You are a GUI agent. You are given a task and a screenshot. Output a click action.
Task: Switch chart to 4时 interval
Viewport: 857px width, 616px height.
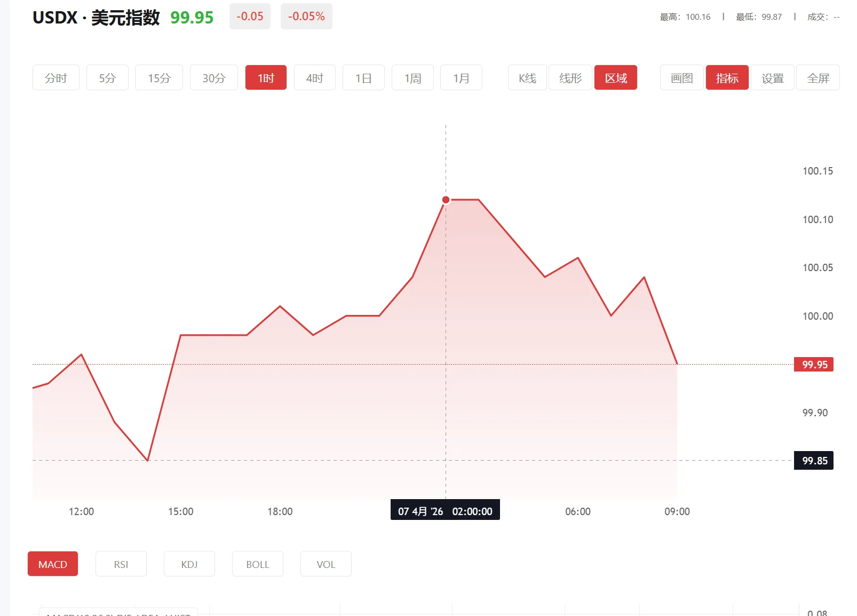[x=314, y=78]
